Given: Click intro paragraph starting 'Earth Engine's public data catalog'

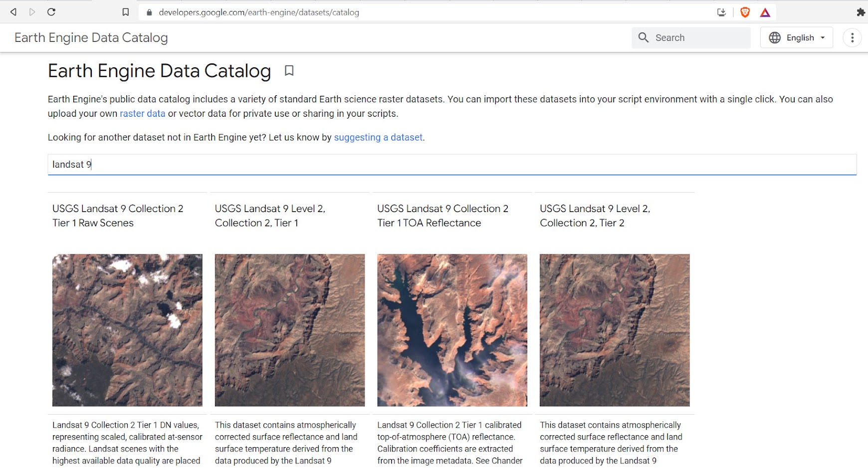Looking at the screenshot, I should pyautogui.click(x=440, y=106).
